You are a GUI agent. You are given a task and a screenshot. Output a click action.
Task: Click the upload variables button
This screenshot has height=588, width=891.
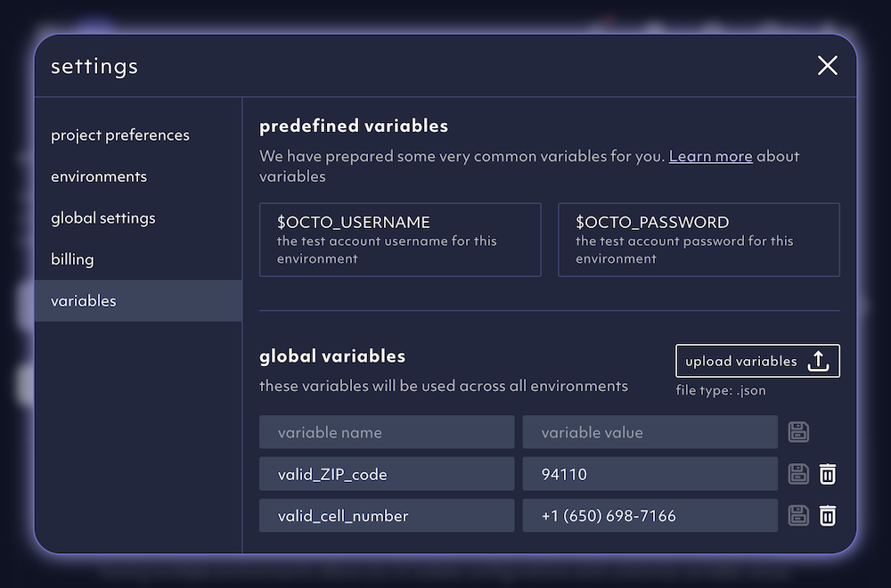[757, 361]
